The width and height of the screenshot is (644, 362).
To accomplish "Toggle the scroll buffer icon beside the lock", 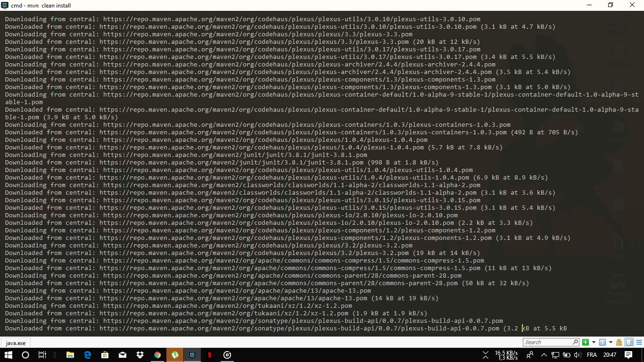I will (629, 342).
